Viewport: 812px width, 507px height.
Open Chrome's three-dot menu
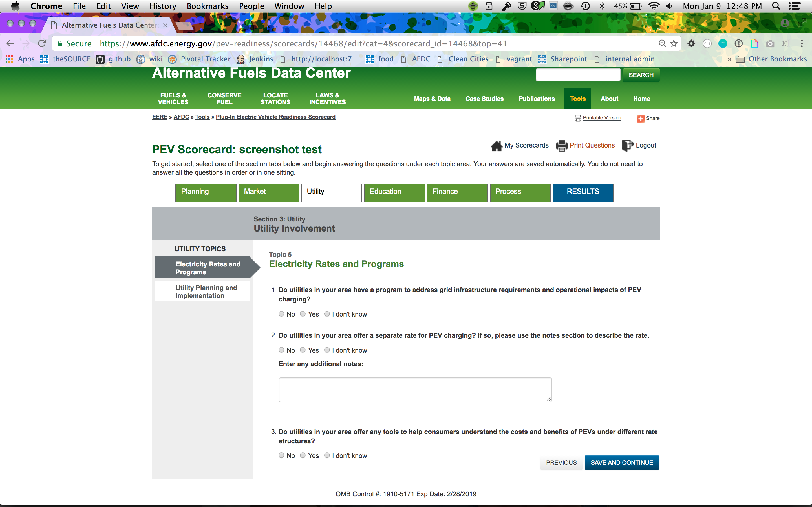click(x=802, y=44)
